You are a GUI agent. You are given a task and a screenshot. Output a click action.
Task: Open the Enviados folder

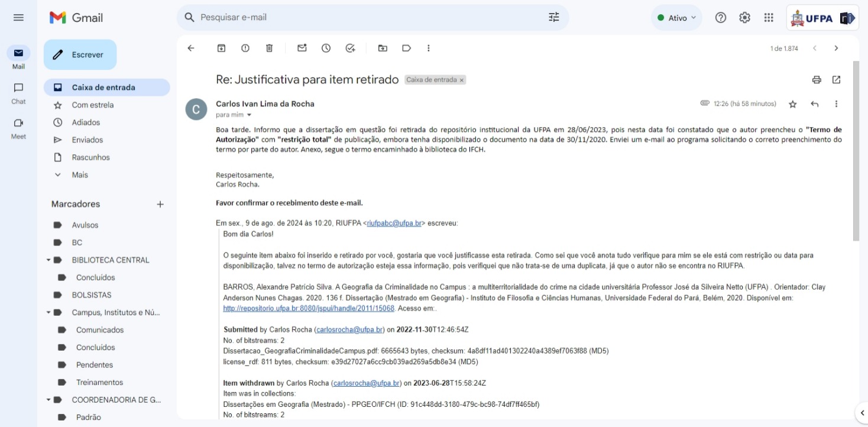(87, 140)
